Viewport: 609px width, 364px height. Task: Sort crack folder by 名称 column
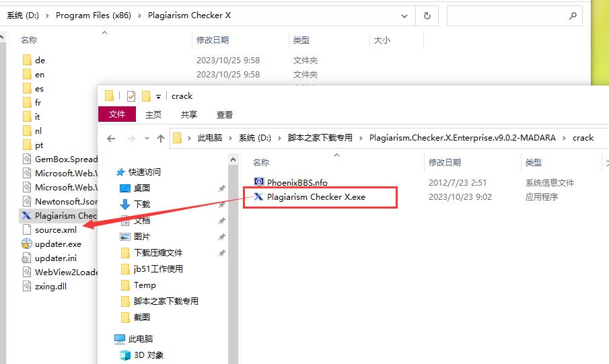261,162
